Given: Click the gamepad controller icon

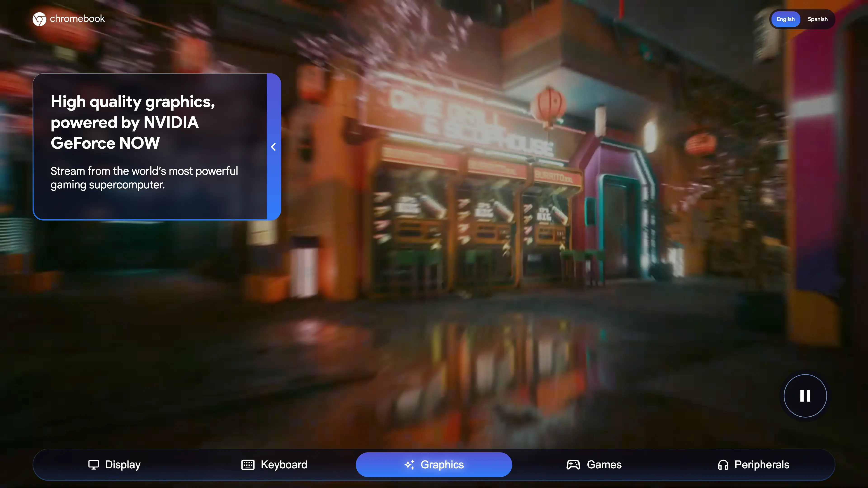Looking at the screenshot, I should [573, 465].
